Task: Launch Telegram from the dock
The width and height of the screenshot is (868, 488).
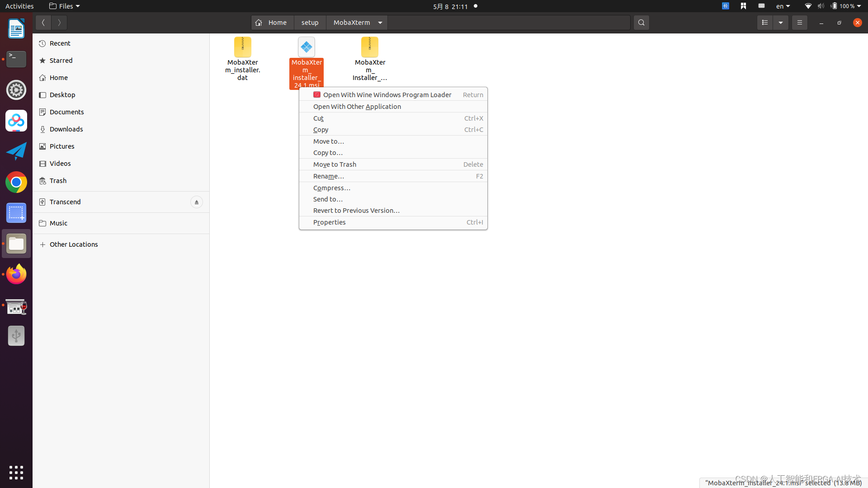Action: (16, 151)
